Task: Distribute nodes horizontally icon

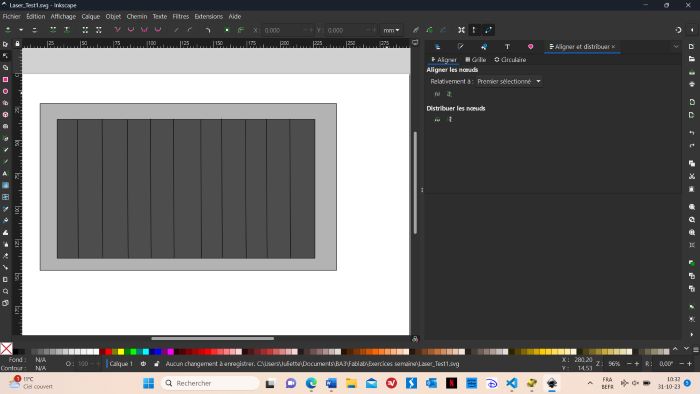Action: point(437,119)
